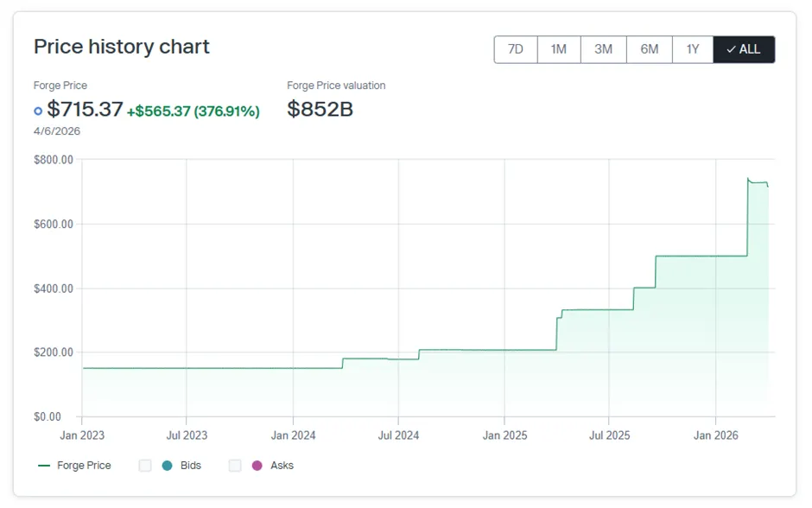Click the Jul 2024 x-axis label

click(x=398, y=435)
